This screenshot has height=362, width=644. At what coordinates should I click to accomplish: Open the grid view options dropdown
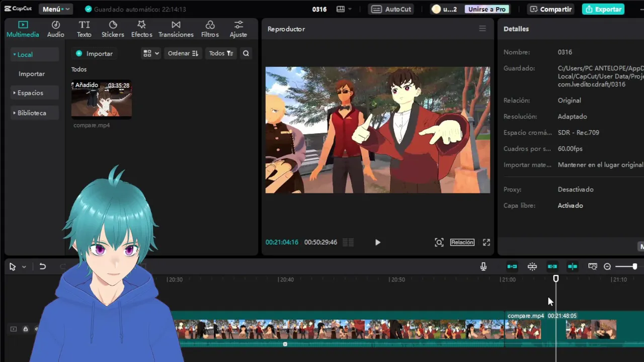point(151,53)
